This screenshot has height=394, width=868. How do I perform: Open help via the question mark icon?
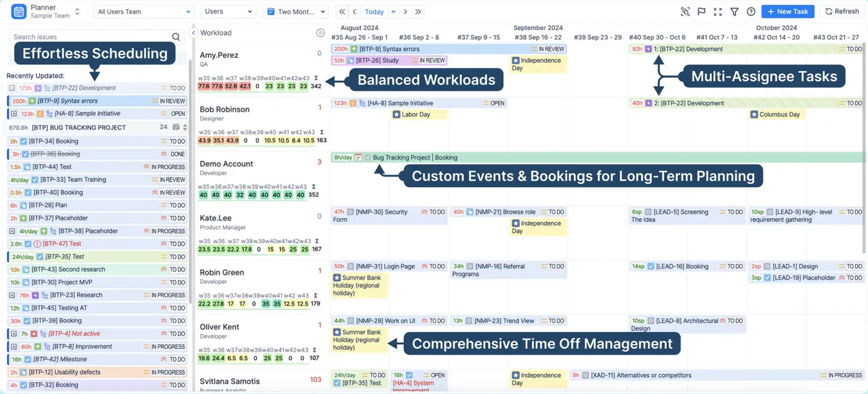click(x=751, y=11)
